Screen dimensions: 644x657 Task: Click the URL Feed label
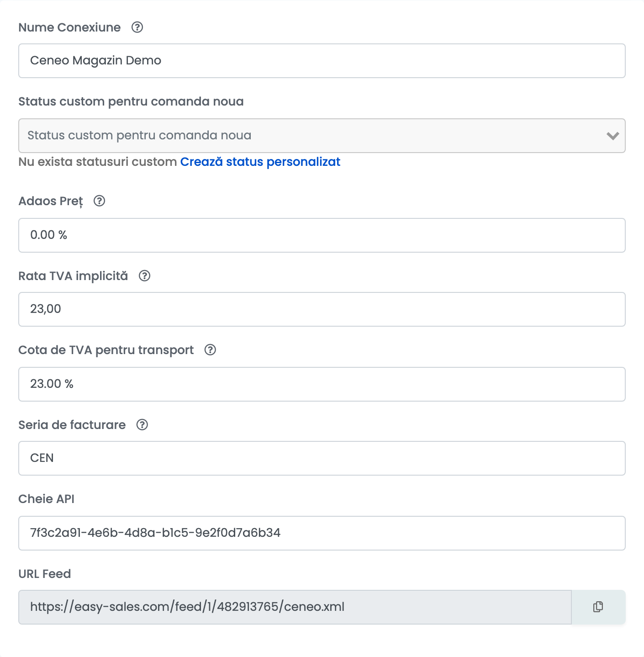tap(44, 574)
